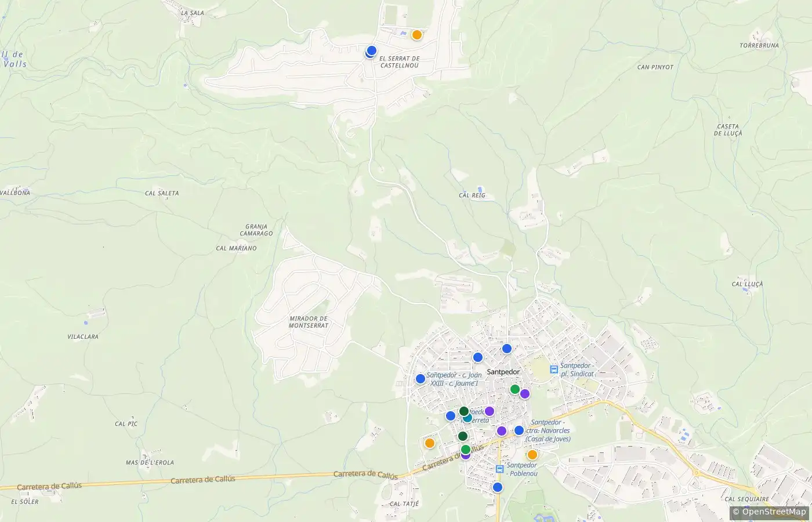Select the bright green marker on Carretera de Callús
Viewport: 812px width, 522px height.
[466, 449]
